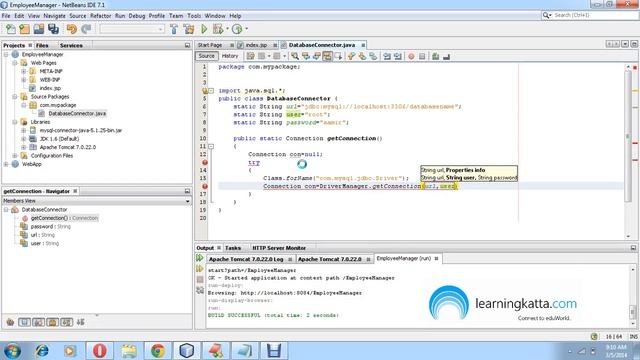This screenshot has width=640, height=360.
Task: Toggle first filter button in Navigator bottom bar
Action: click(24, 322)
